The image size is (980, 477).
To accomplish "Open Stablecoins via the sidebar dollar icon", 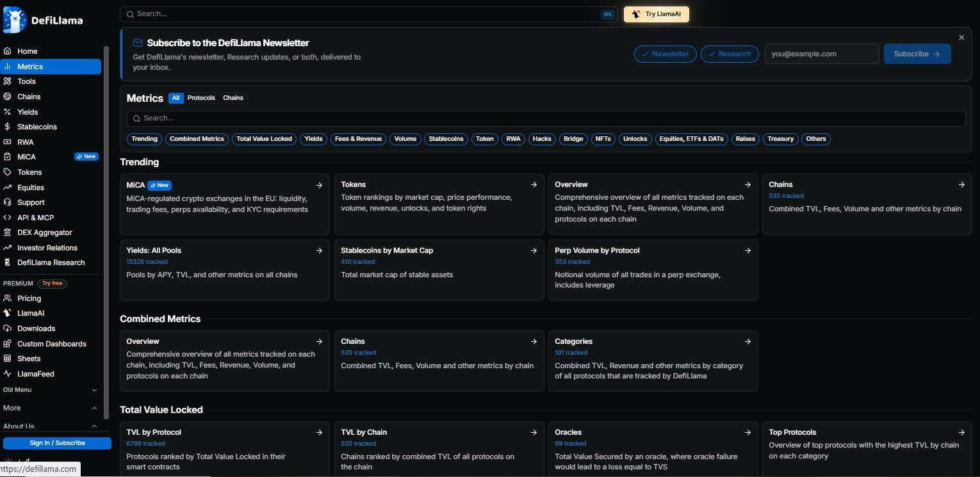I will pos(7,127).
